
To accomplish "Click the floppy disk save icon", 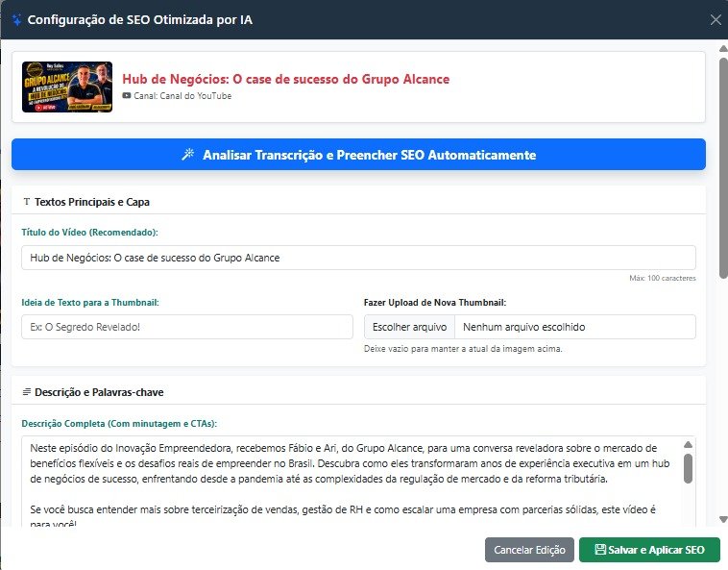I will tap(600, 550).
